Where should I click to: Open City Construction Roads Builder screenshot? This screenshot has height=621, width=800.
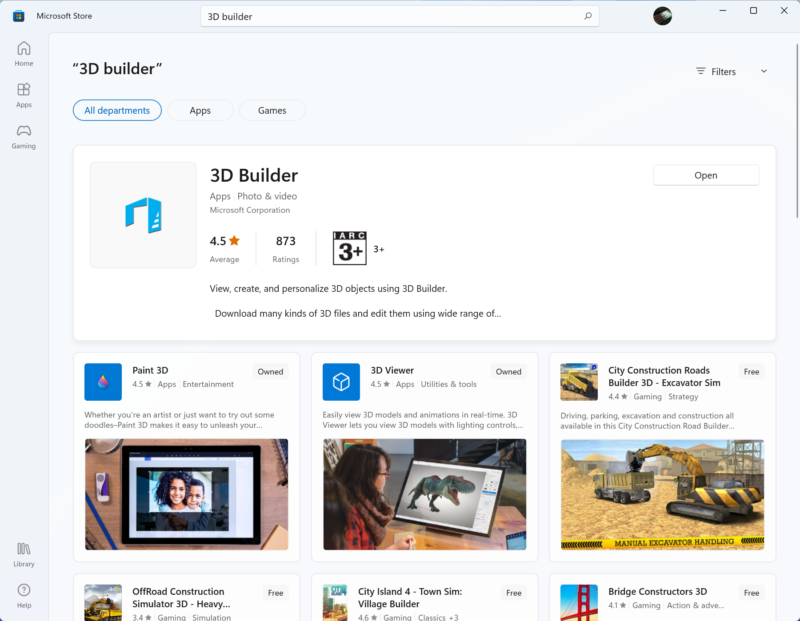(662, 494)
